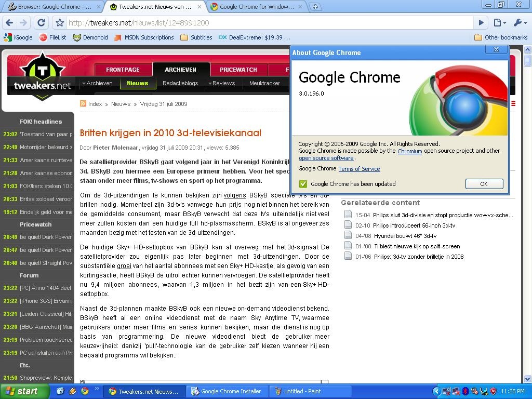
Task: Open related item Philips sluit 3d-divisie
Action: point(443,215)
